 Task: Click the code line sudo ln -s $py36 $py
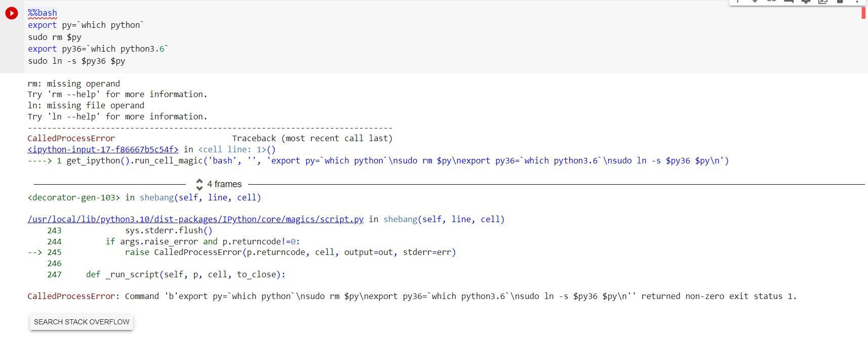[76, 61]
